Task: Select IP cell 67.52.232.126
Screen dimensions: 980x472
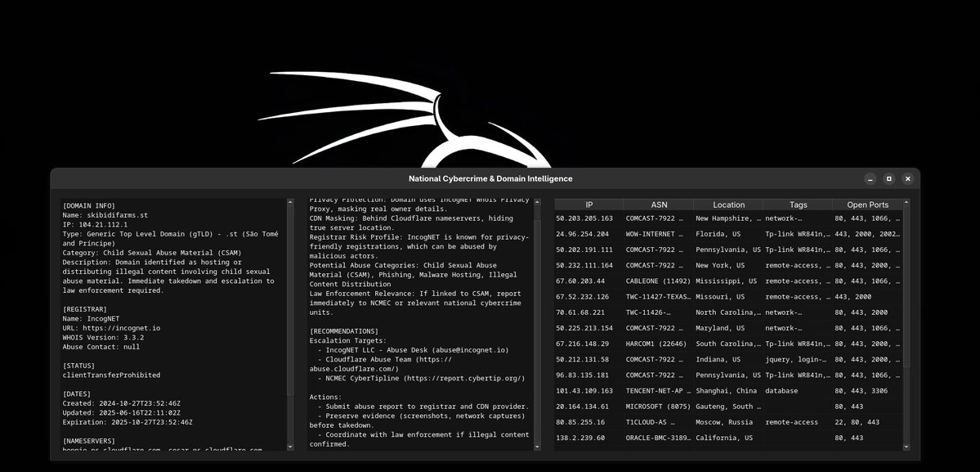Action: coord(588,297)
